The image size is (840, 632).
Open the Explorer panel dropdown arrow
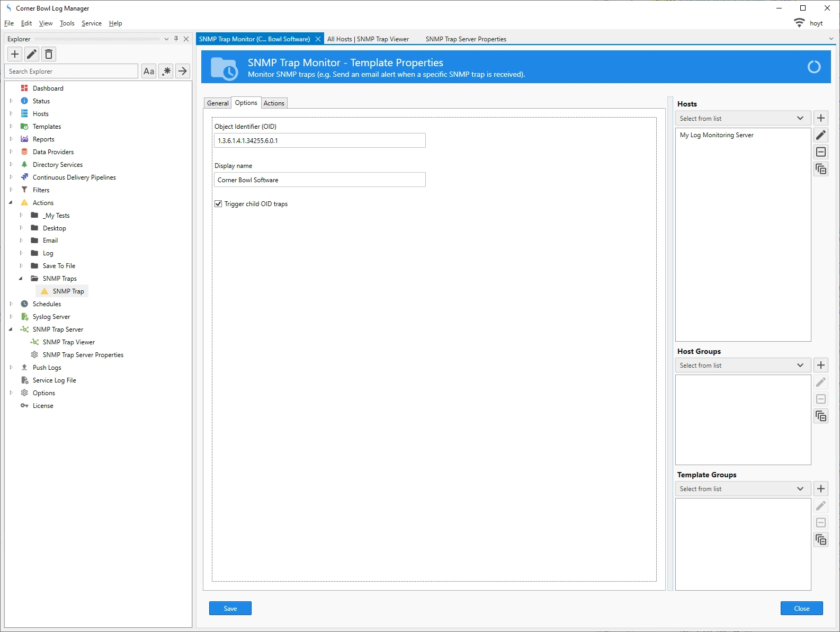pyautogui.click(x=166, y=39)
